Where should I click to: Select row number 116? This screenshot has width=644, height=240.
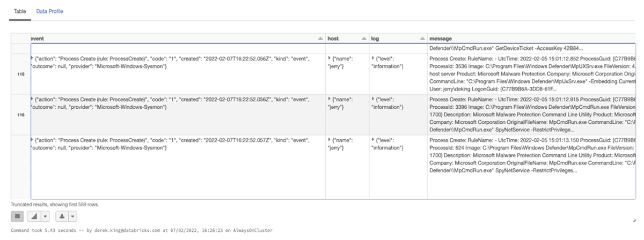(x=21, y=115)
